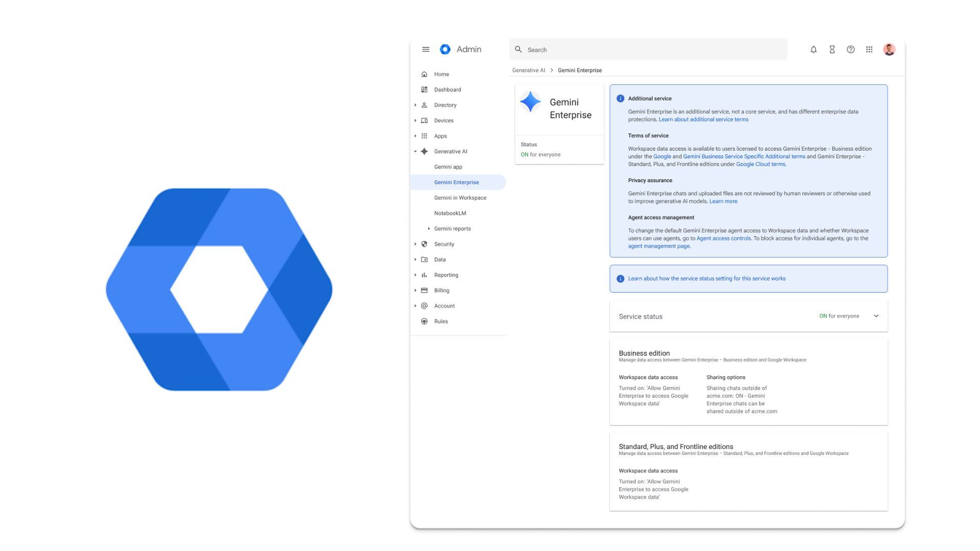Open the Business edition settings card
The width and height of the screenshot is (980, 551).
point(748,382)
